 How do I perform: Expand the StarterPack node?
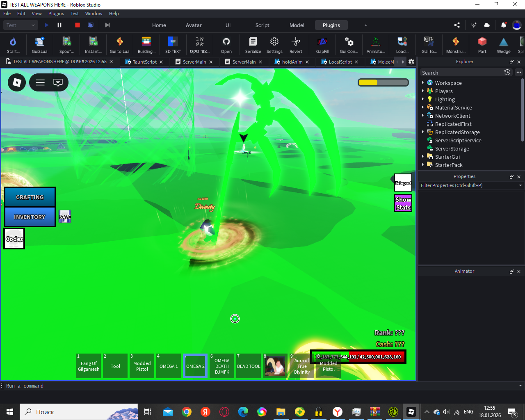(423, 164)
